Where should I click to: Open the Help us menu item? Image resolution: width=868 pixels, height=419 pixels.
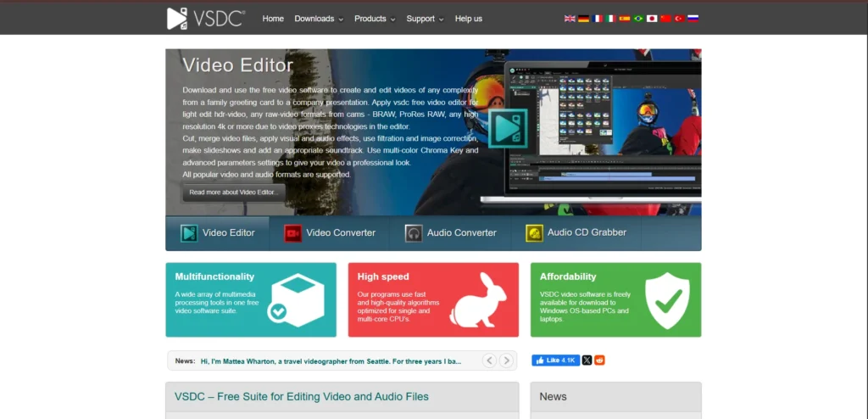[x=468, y=19]
